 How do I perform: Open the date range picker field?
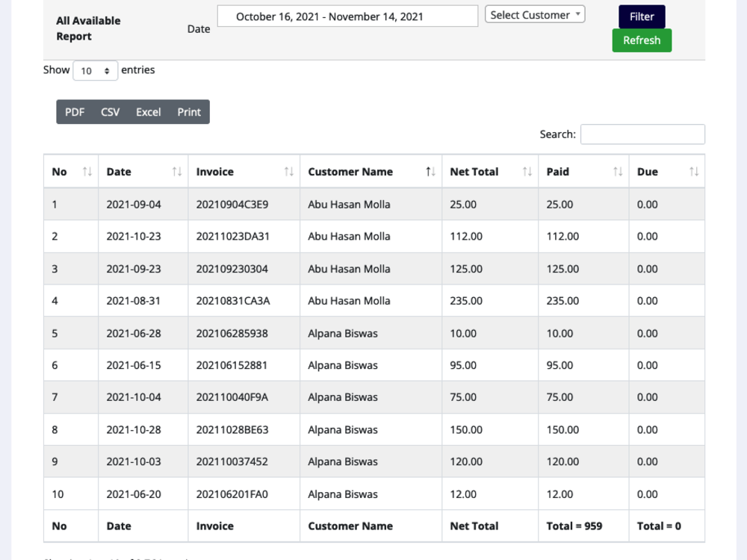pos(347,16)
